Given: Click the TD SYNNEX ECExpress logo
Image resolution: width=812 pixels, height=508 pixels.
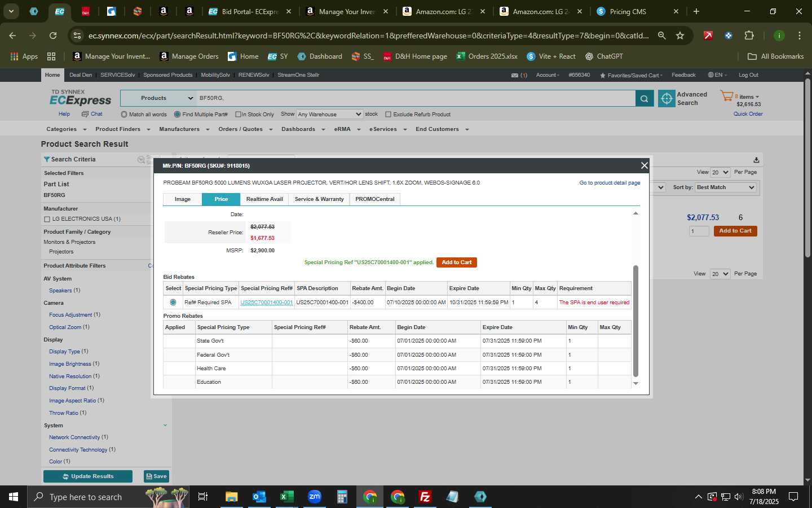Looking at the screenshot, I should [x=81, y=98].
